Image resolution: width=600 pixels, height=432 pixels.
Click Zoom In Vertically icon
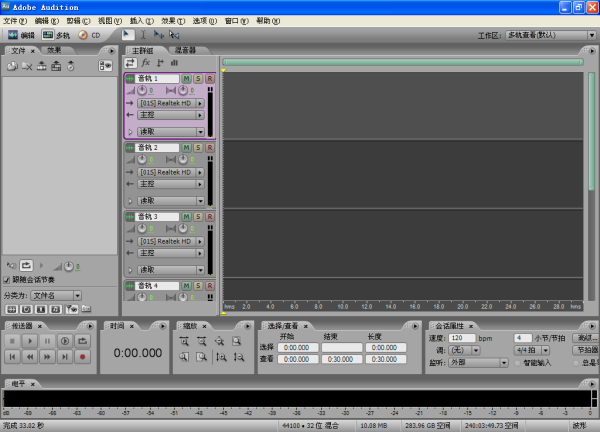click(x=221, y=357)
